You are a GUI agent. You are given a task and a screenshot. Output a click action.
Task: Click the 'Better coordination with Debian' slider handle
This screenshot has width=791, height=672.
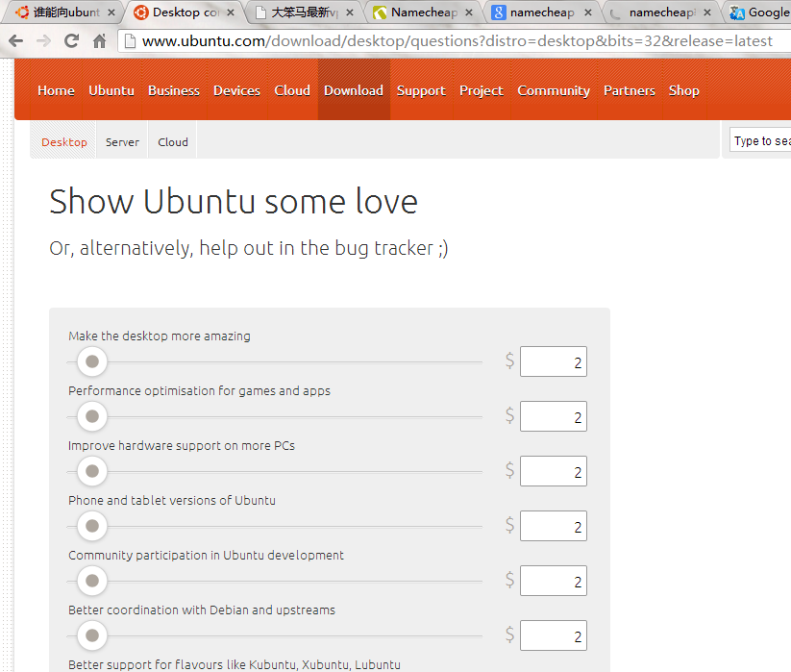pos(92,635)
